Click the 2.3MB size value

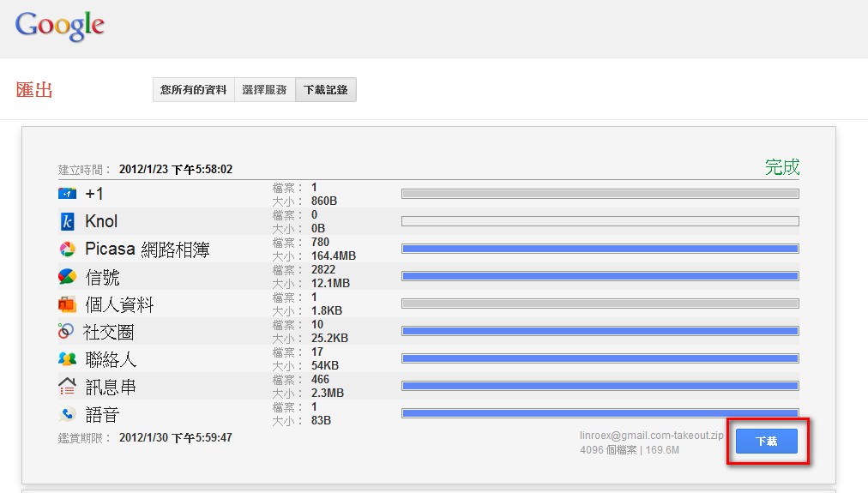click(328, 393)
